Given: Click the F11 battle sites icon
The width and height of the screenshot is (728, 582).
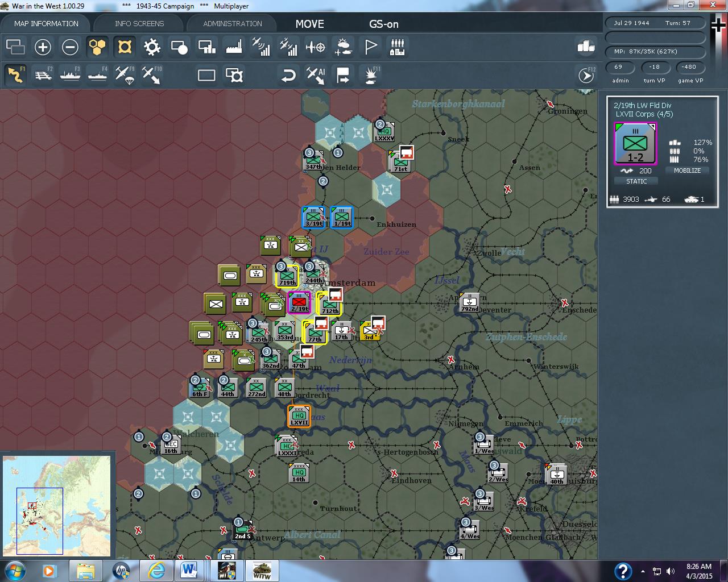Looking at the screenshot, I should [371, 75].
